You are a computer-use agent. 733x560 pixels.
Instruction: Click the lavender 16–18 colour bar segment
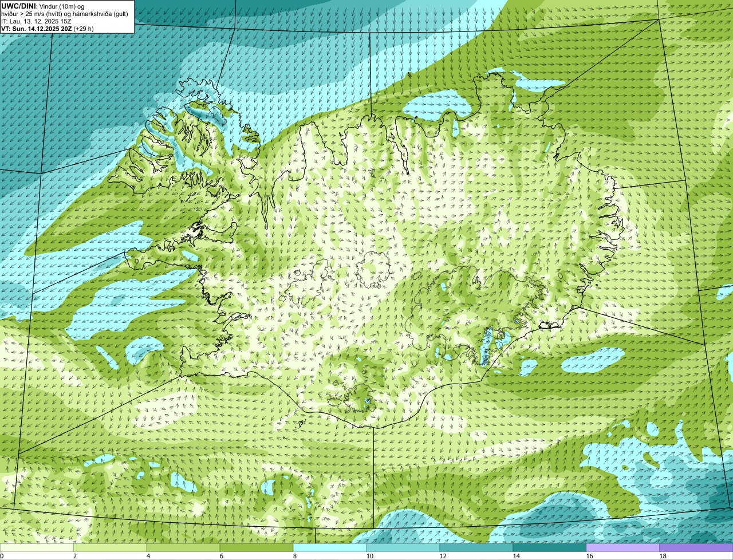[623, 547]
